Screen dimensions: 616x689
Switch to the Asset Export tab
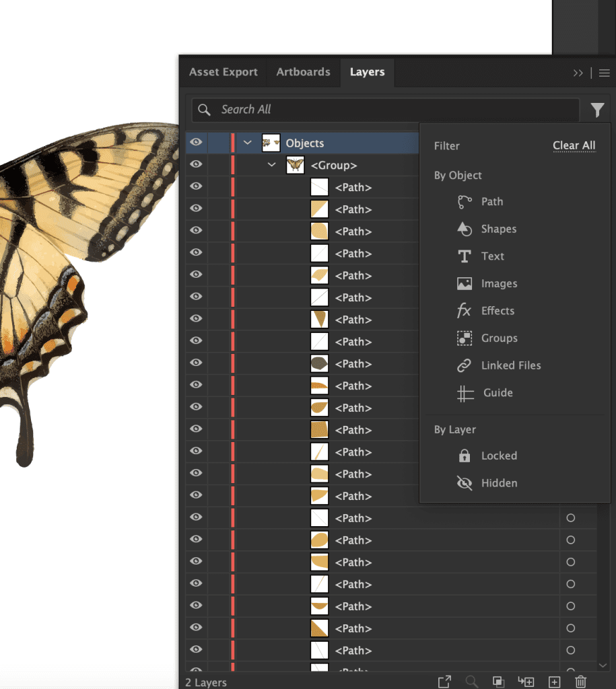(x=224, y=72)
